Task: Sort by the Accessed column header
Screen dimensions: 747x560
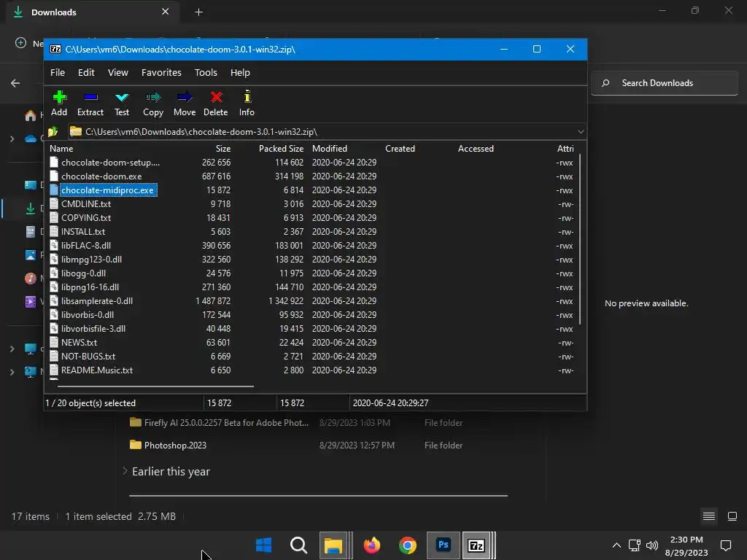Action: pyautogui.click(x=476, y=149)
